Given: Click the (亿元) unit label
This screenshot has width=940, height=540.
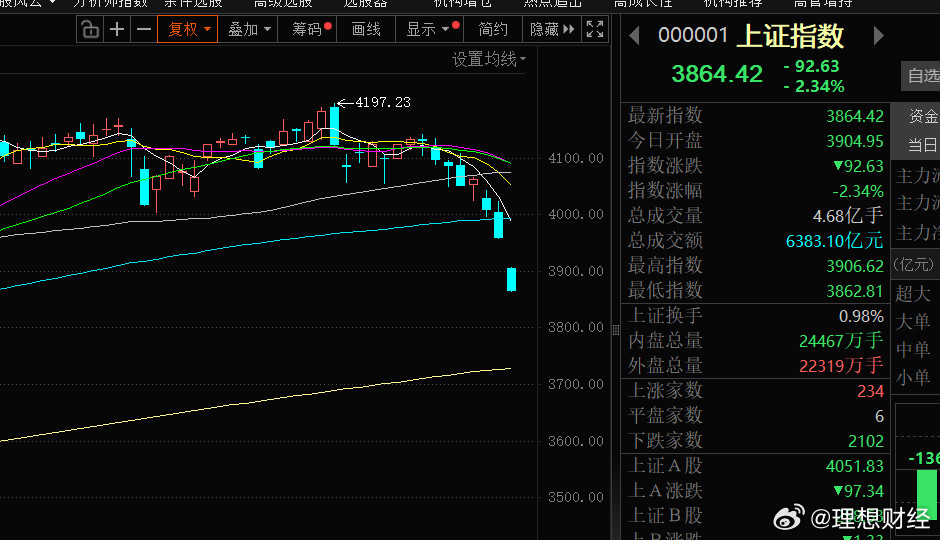Looking at the screenshot, I should (914, 264).
